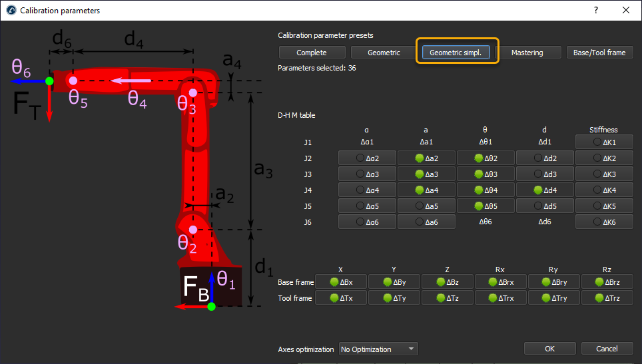The width and height of the screenshot is (642, 364).
Task: Click the pink θ3 joint marker
Action: 192,92
